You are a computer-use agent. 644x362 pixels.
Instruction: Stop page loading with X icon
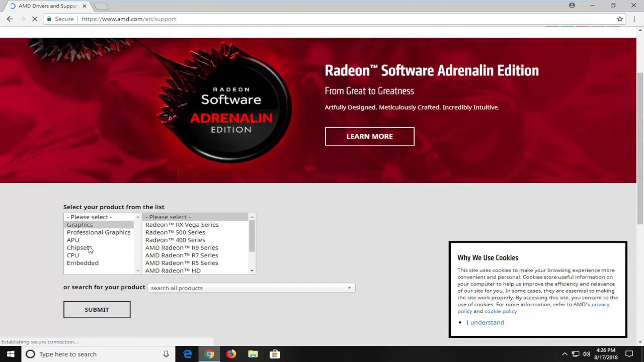point(35,19)
